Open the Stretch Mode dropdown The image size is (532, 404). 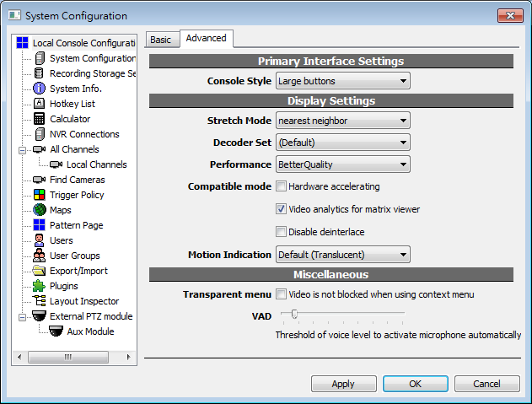tap(343, 121)
